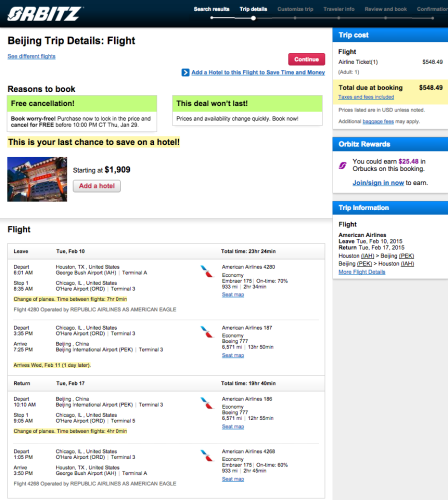Click PEK code in Beijing > Houston route

pyautogui.click(x=364, y=264)
